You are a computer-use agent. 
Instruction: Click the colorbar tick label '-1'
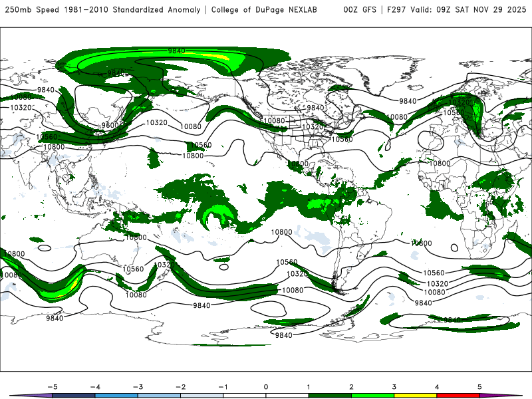(x=223, y=387)
